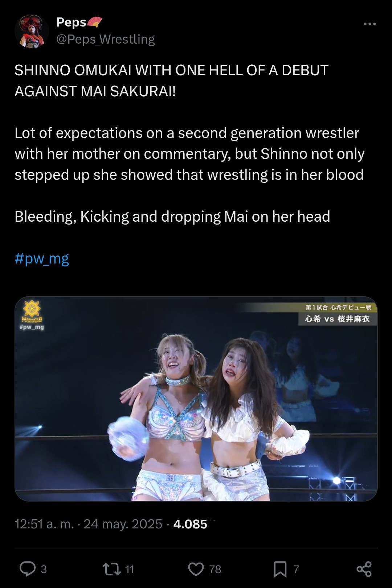The image size is (392, 588).
Task: Open the three-dot more options menu
Action: [369, 24]
